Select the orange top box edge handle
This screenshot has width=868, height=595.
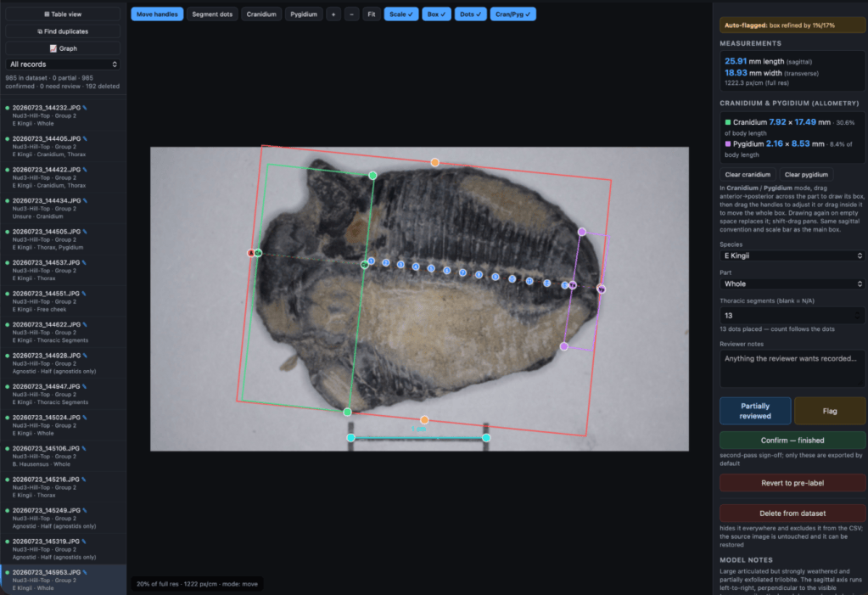435,162
